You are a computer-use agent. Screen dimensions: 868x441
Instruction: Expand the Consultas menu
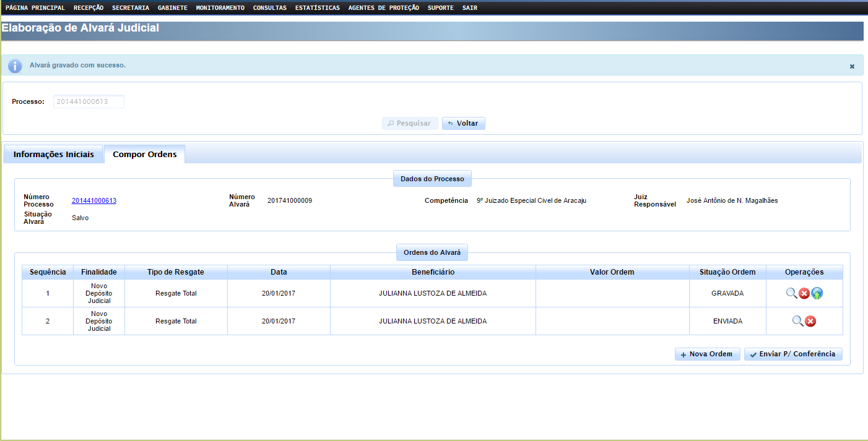270,8
